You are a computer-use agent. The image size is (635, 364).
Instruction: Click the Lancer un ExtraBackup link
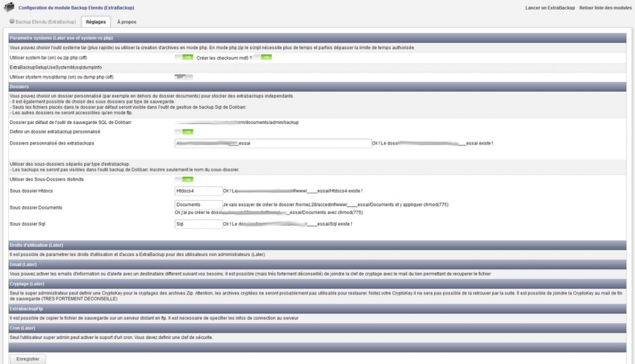click(x=550, y=7)
